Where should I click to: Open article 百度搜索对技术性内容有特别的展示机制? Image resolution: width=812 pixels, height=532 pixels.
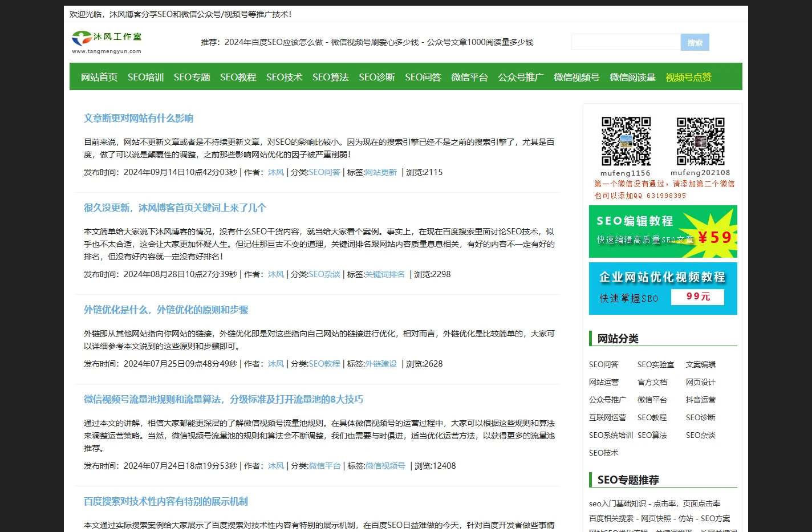[166, 501]
